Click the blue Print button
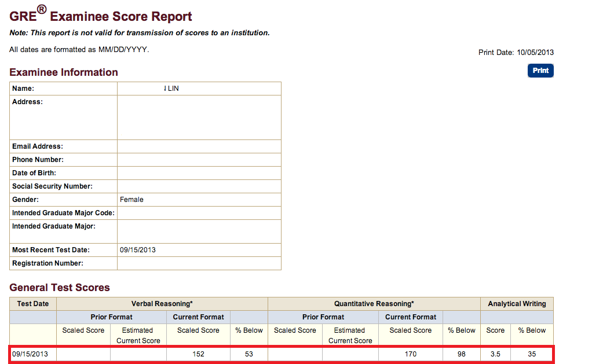 [x=540, y=71]
